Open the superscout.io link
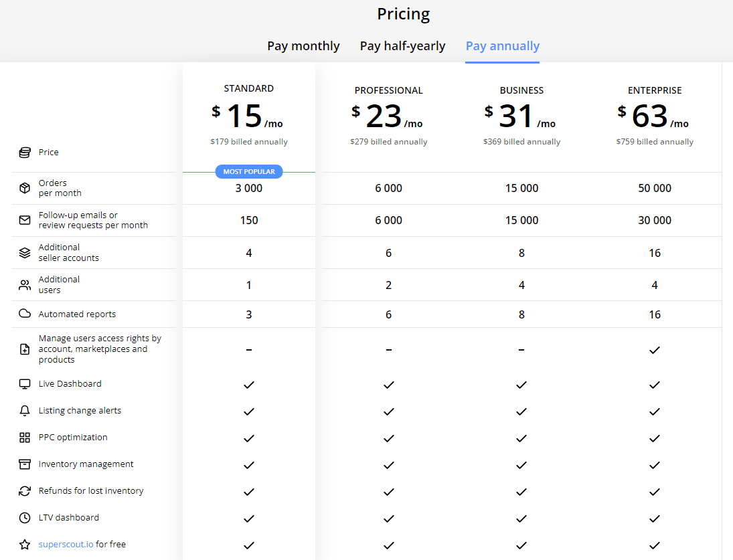 [66, 545]
